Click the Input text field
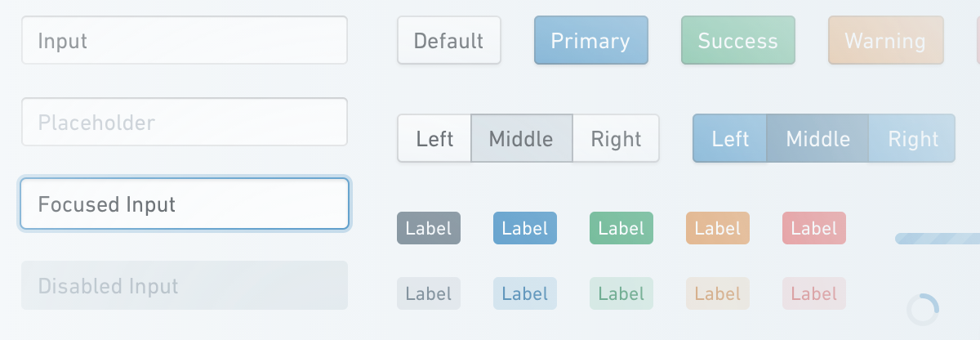980x340 pixels. pos(185,40)
